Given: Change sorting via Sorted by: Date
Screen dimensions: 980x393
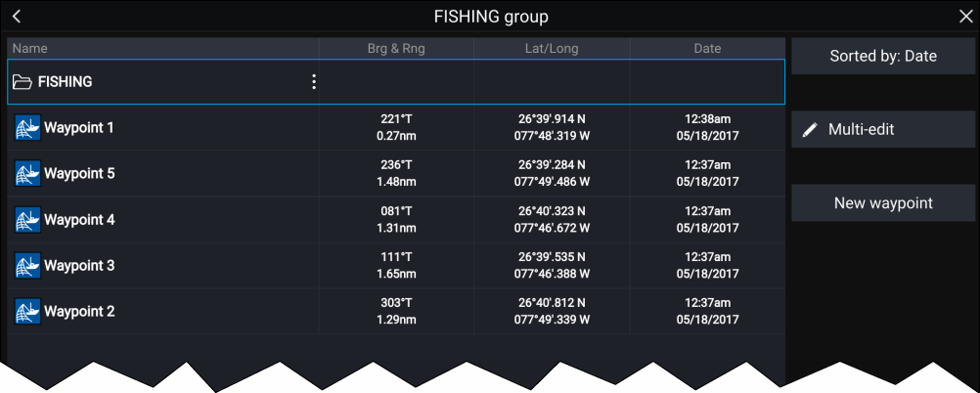Looking at the screenshot, I should pyautogui.click(x=883, y=57).
